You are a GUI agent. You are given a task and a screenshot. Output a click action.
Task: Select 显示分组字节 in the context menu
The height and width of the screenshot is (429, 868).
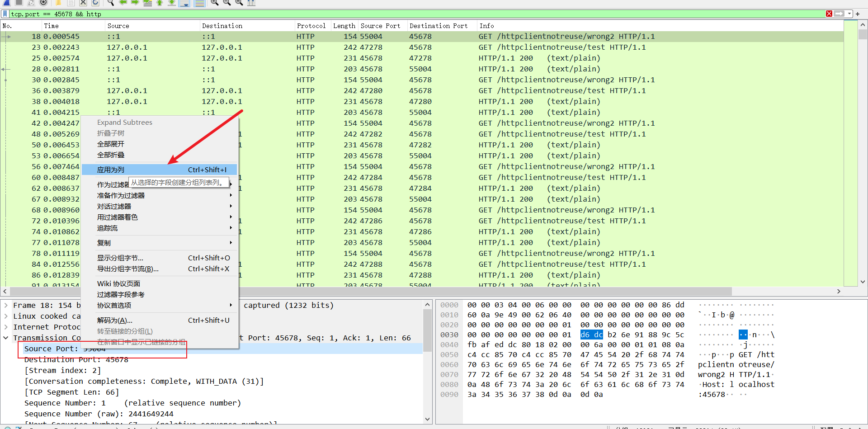click(x=120, y=258)
